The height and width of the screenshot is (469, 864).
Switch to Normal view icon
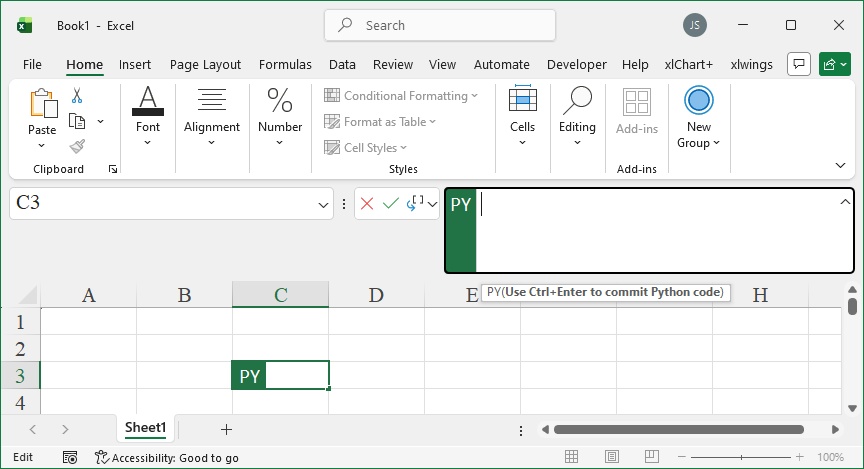coord(571,456)
